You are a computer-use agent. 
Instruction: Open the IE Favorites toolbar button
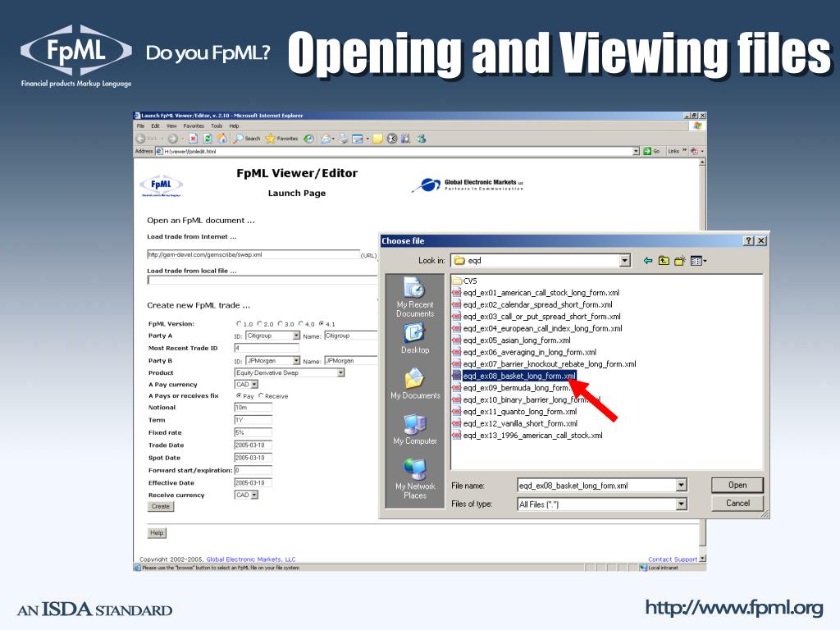coord(282,139)
